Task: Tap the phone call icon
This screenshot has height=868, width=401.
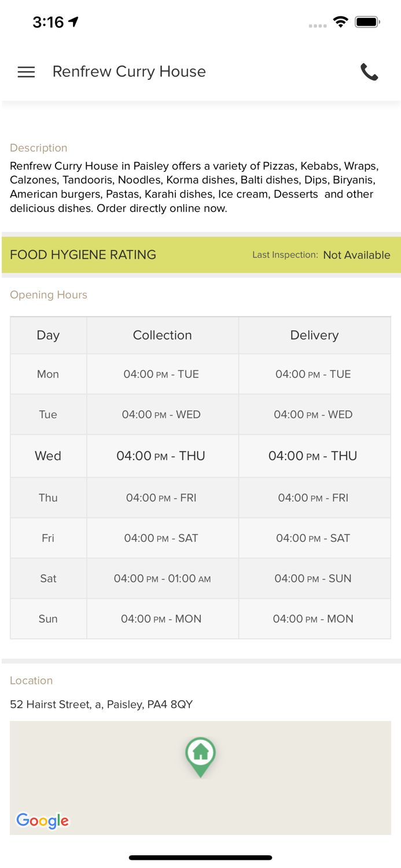Action: coord(369,72)
